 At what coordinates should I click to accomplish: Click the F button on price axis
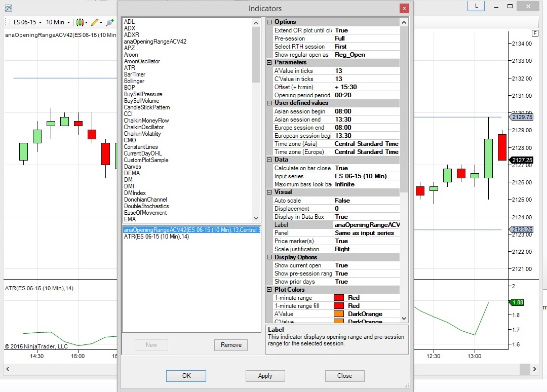535,33
